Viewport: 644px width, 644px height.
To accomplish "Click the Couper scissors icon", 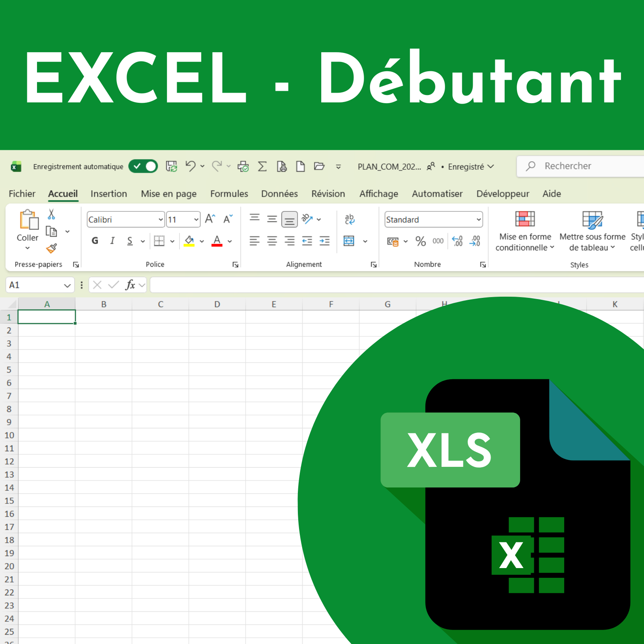I will (51, 215).
